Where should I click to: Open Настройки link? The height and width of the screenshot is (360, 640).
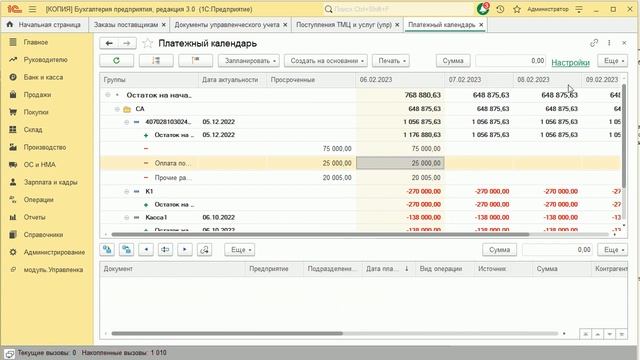570,62
